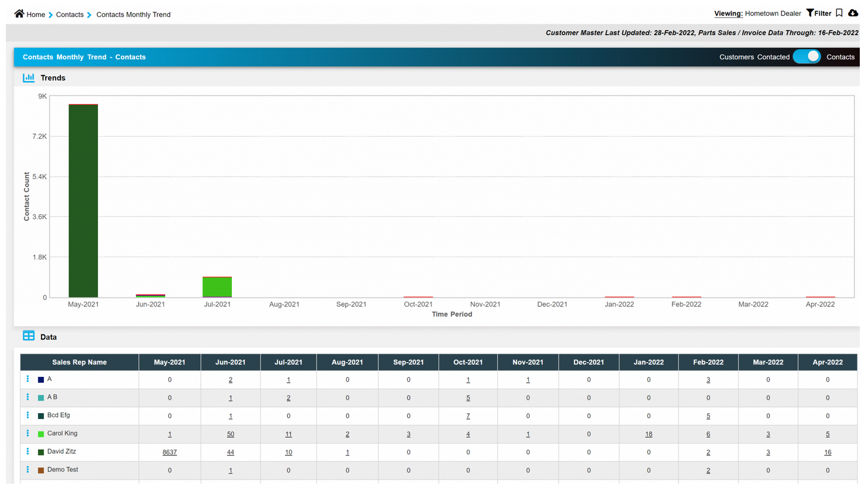Click the Jan-2022 x-axis label
Image resolution: width=868 pixels, height=496 pixels.
(x=619, y=304)
